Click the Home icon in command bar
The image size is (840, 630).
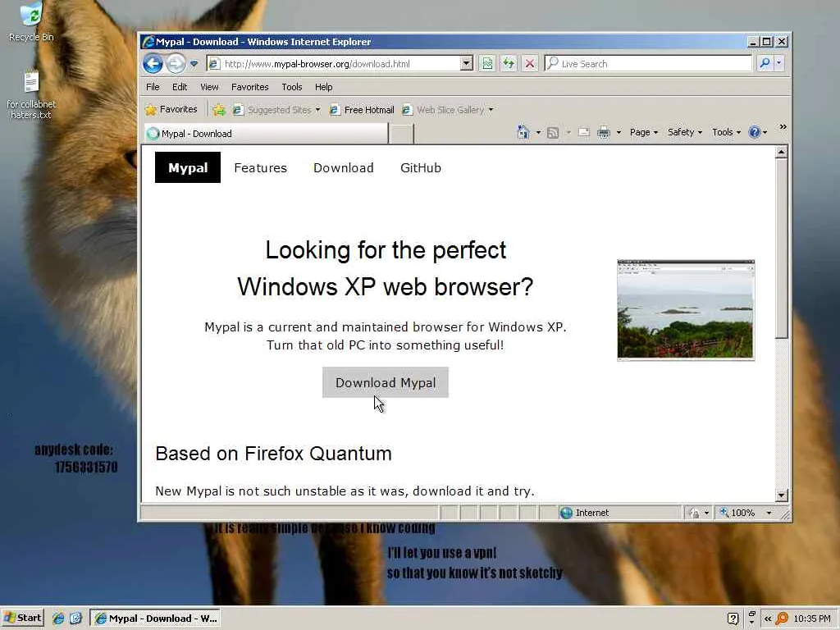pyautogui.click(x=523, y=132)
